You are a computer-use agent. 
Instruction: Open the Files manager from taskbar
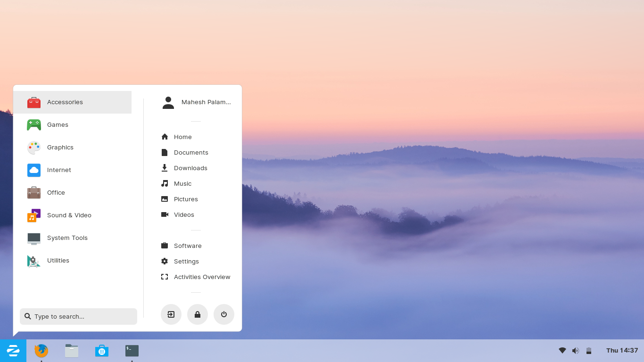(x=72, y=351)
